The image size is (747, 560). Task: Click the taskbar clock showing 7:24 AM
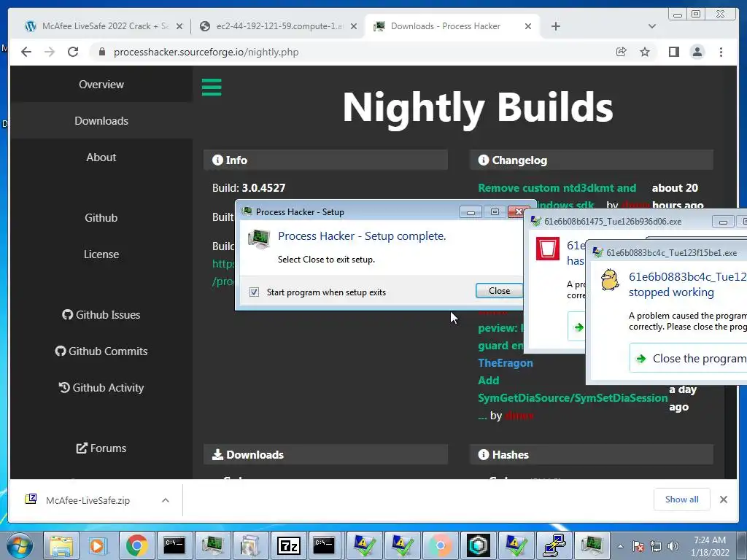tap(710, 546)
